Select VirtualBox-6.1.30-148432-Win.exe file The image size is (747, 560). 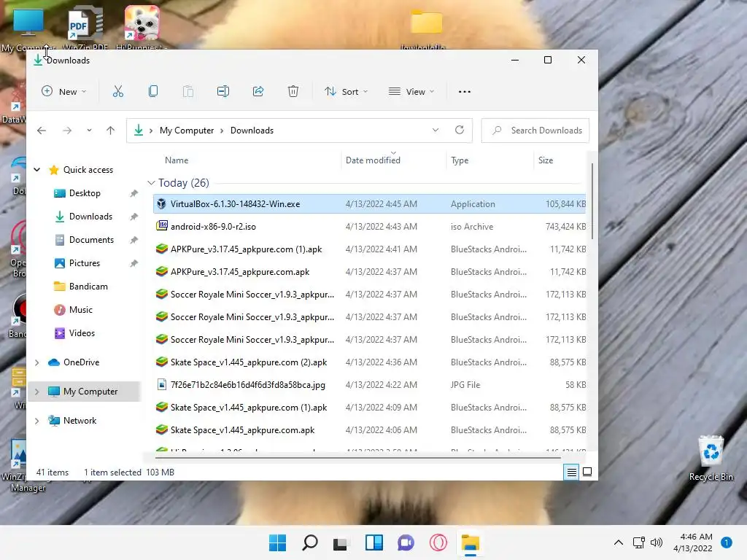pyautogui.click(x=370, y=204)
